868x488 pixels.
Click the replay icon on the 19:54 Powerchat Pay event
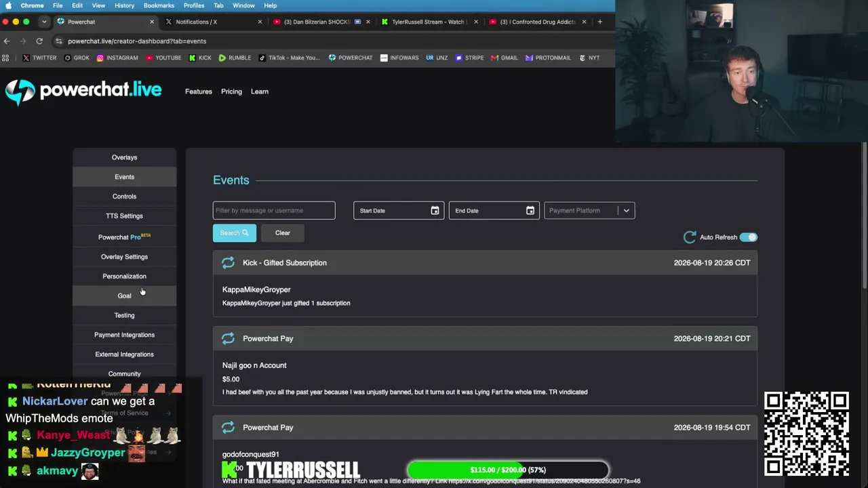(228, 427)
